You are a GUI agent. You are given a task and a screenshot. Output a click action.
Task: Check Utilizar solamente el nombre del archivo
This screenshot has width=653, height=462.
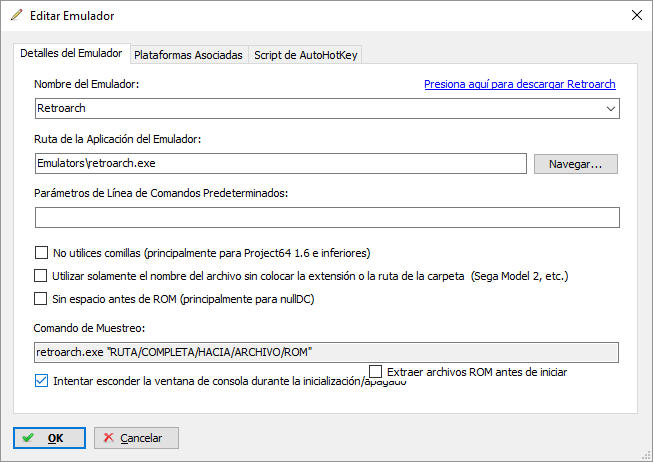pos(40,276)
